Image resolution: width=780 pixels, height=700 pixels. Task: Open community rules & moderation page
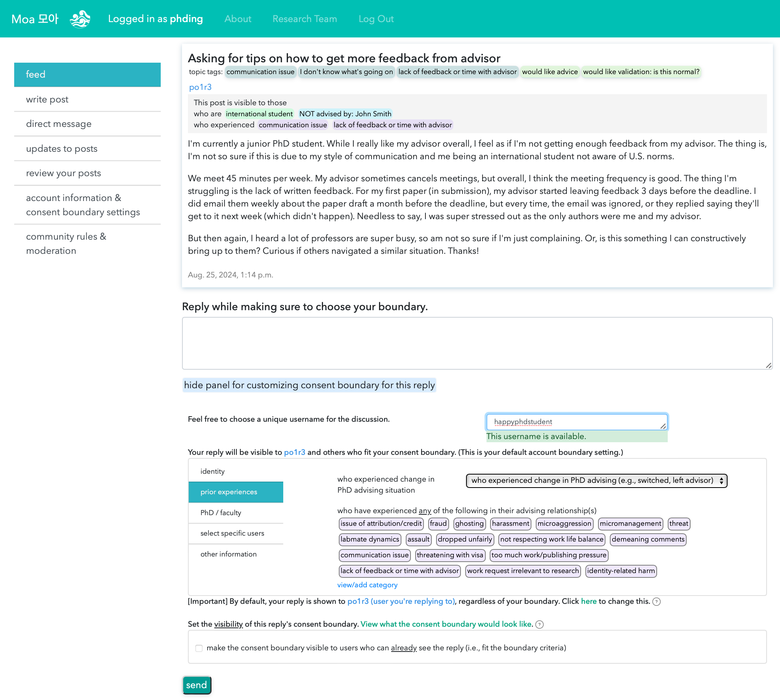click(87, 244)
